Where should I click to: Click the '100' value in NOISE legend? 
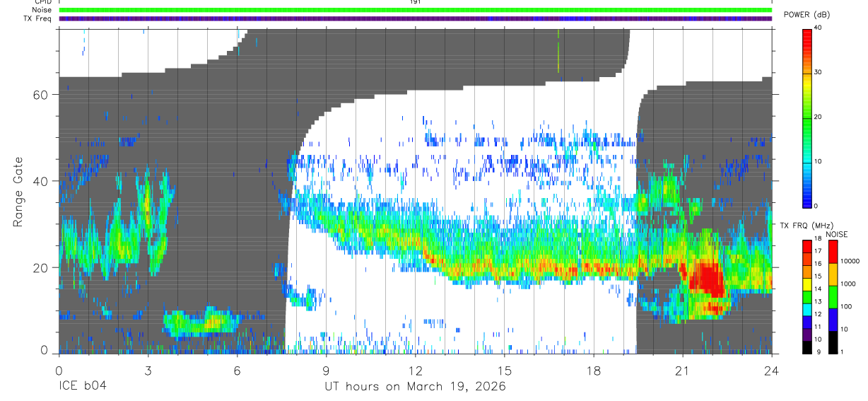pos(847,306)
